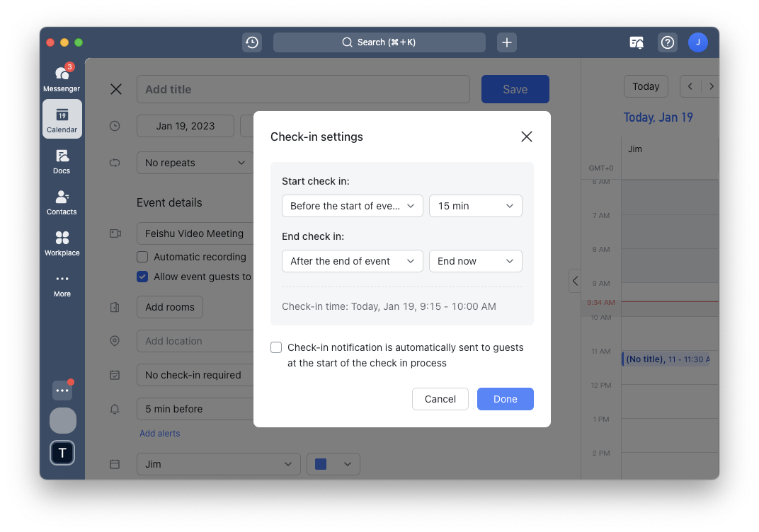Enable automatic check-in notification to guests
Image resolution: width=759 pixels, height=532 pixels.
(276, 347)
